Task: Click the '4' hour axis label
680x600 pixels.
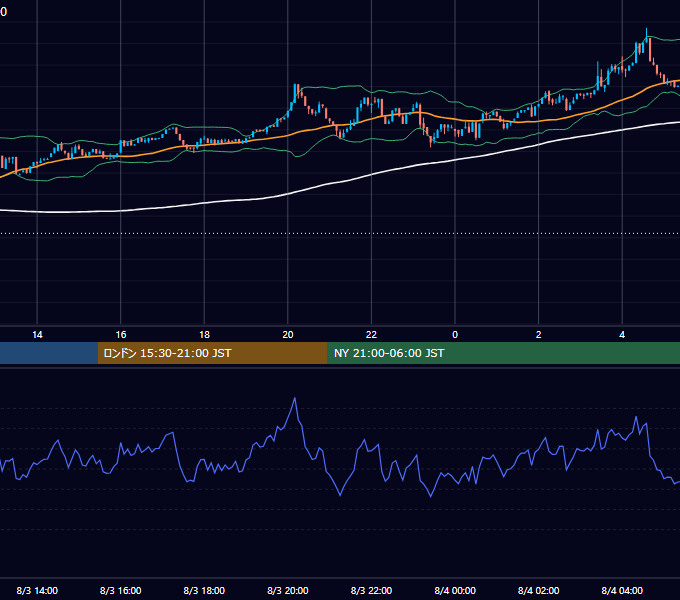Action: 622,335
